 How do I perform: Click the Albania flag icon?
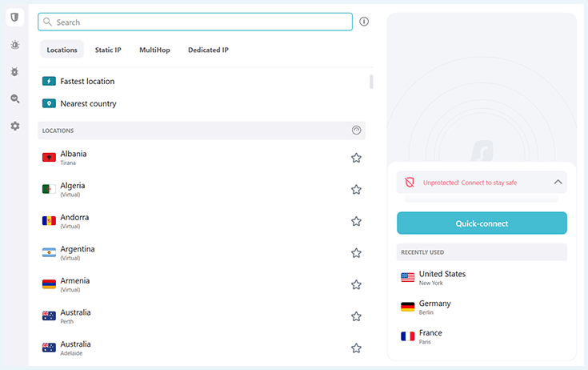click(49, 157)
